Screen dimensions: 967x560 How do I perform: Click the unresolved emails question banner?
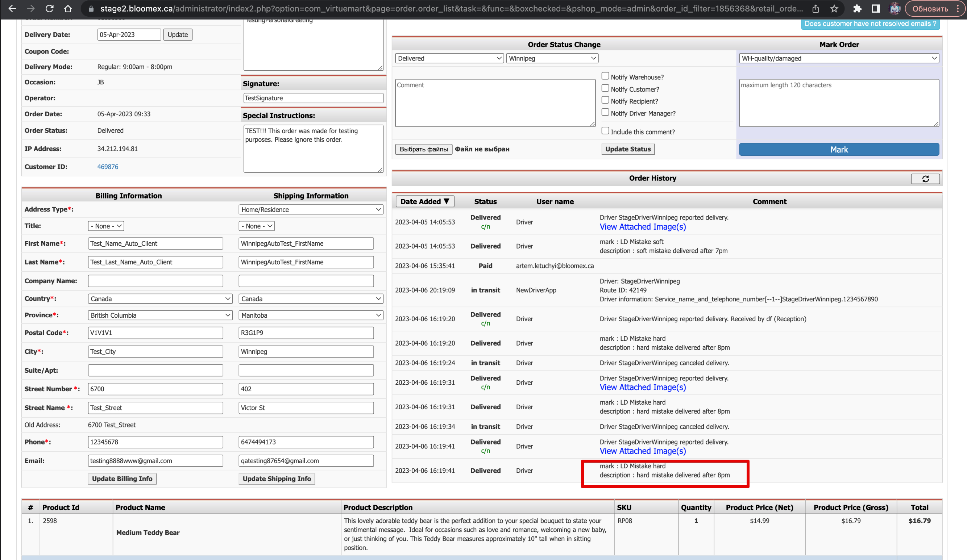[x=870, y=24]
